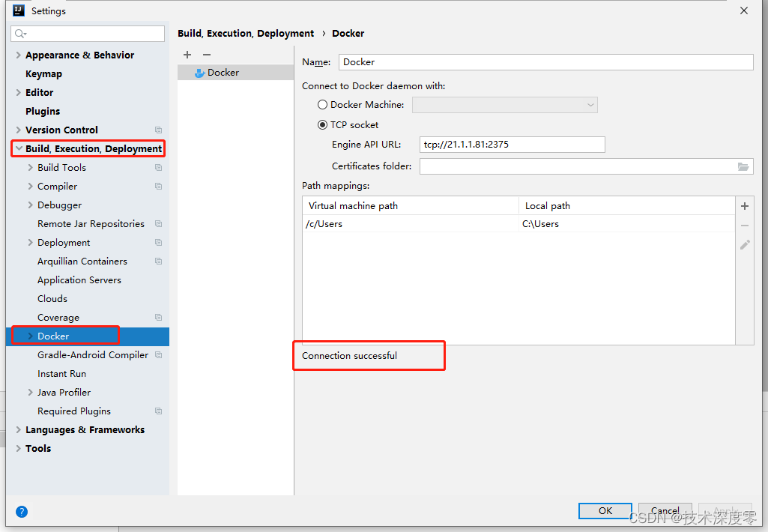
Task: Open Keymap settings
Action: 43,74
